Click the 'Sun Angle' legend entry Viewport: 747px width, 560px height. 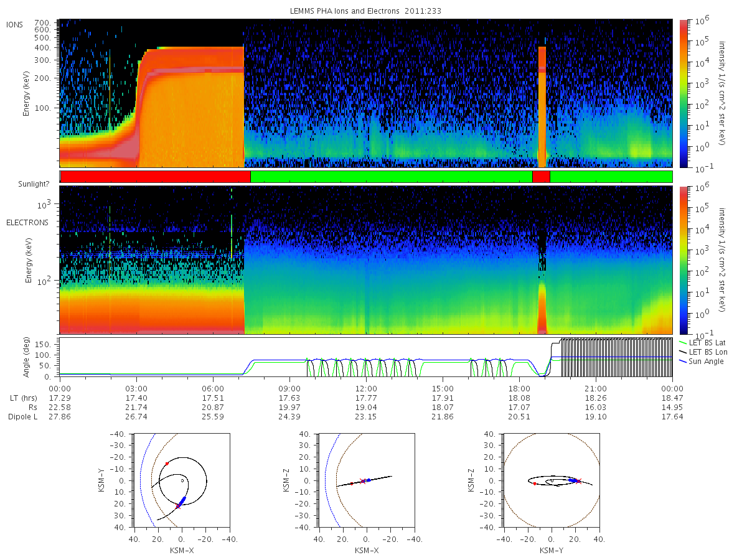tap(701, 361)
